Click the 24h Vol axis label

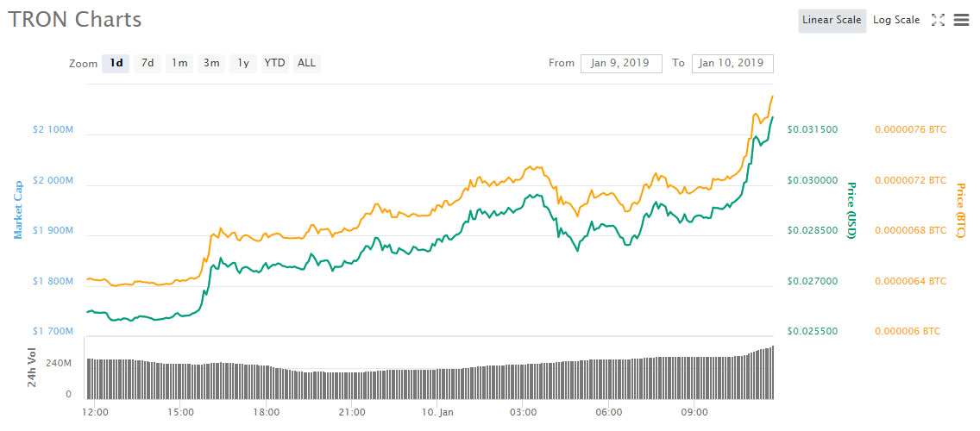[32, 368]
